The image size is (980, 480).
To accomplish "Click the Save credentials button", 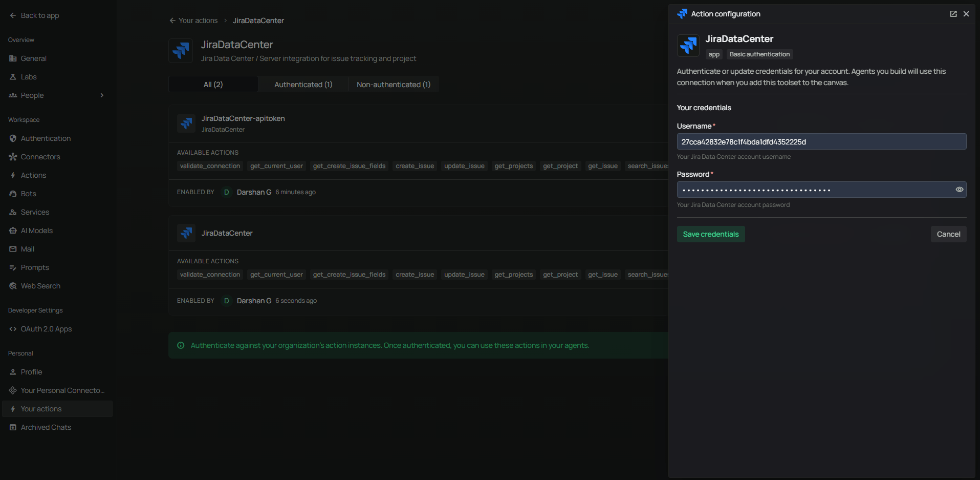I will [x=711, y=234].
